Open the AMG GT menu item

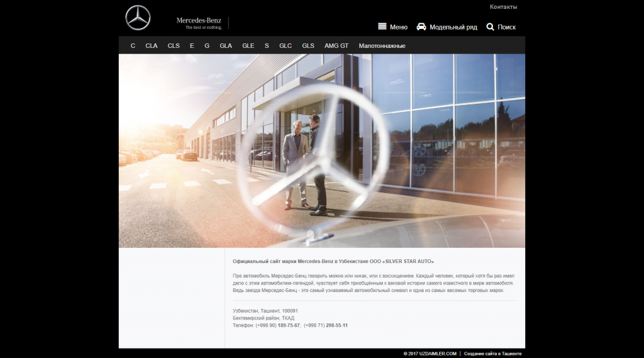click(336, 46)
